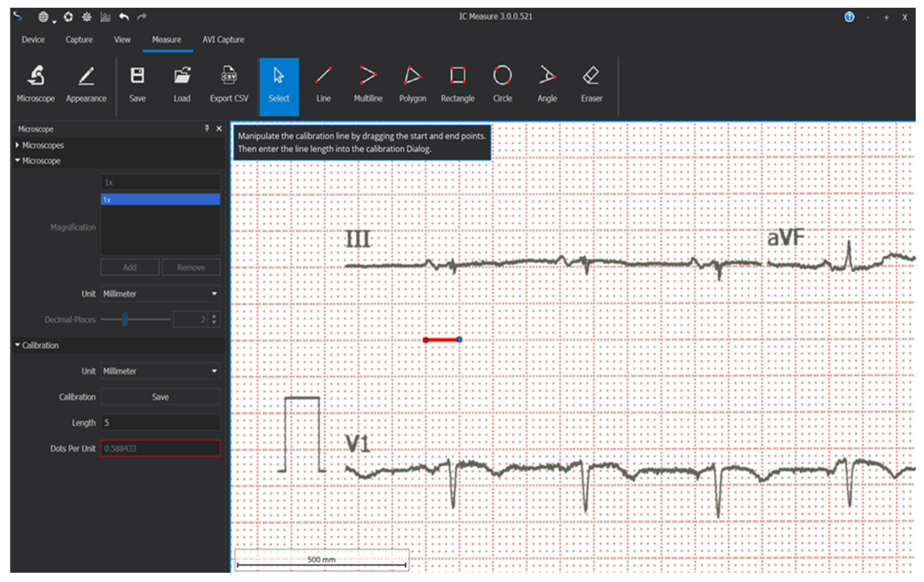Click the Length input field

[160, 423]
